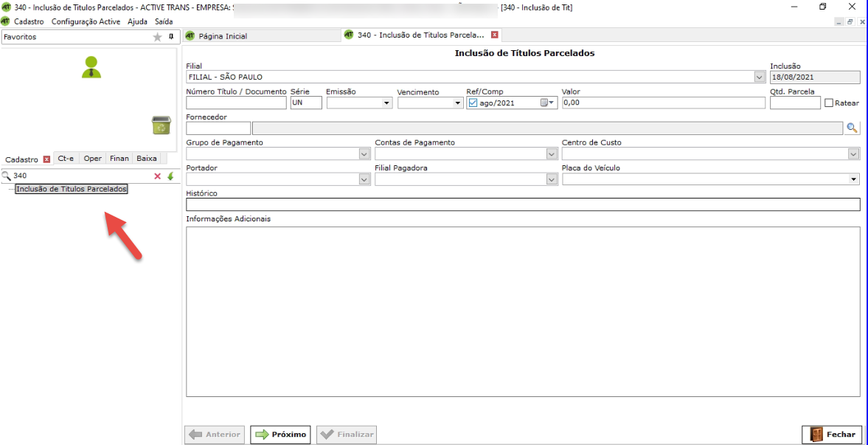Click the green recycle bin icon
Screen dimensions: 868x445
click(x=161, y=125)
